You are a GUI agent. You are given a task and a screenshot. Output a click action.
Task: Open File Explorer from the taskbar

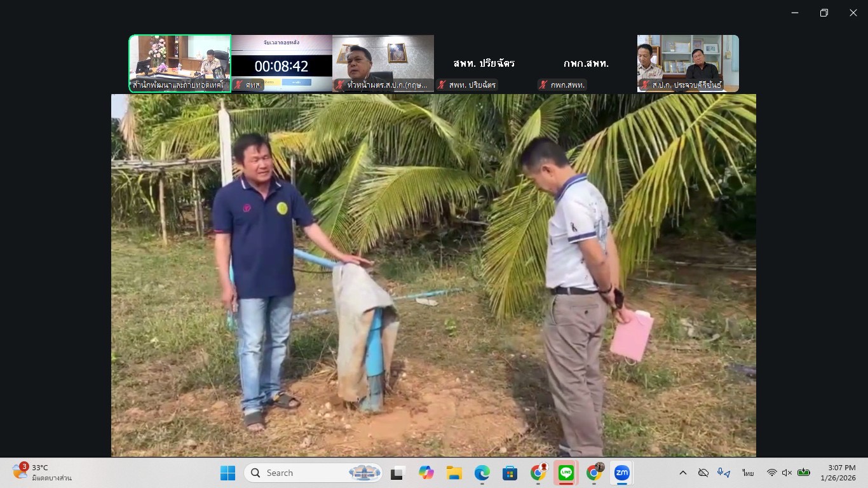(x=454, y=473)
